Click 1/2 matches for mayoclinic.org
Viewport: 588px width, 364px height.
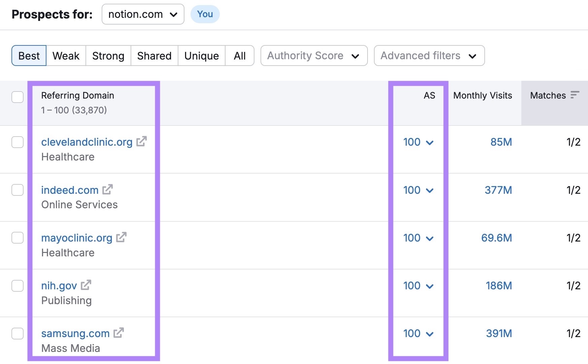click(x=573, y=238)
